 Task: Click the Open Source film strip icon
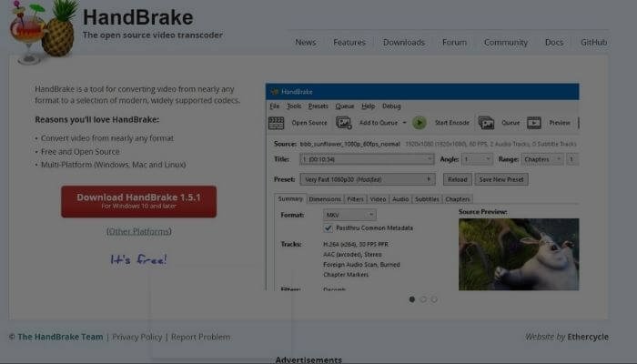coord(277,123)
